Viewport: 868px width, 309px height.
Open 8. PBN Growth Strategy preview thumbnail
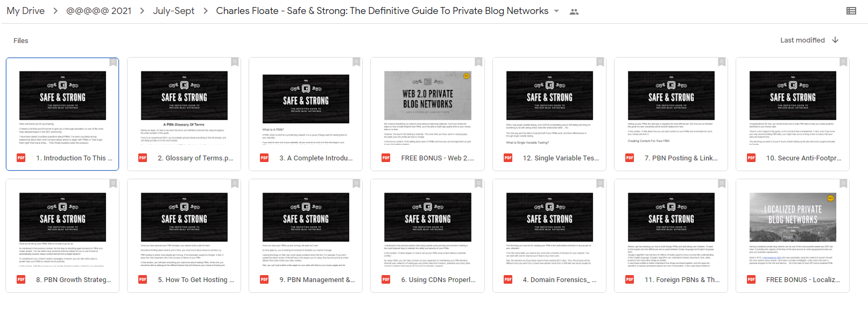[x=62, y=229]
